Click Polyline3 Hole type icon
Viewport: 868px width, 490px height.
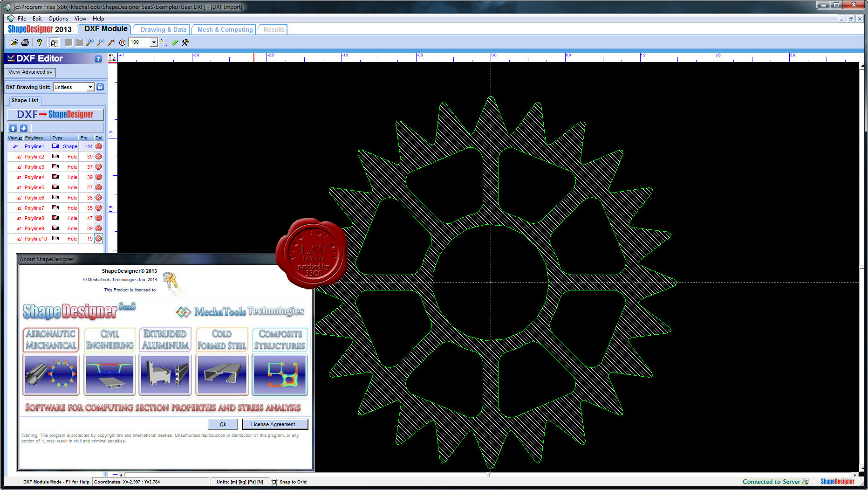click(x=55, y=166)
